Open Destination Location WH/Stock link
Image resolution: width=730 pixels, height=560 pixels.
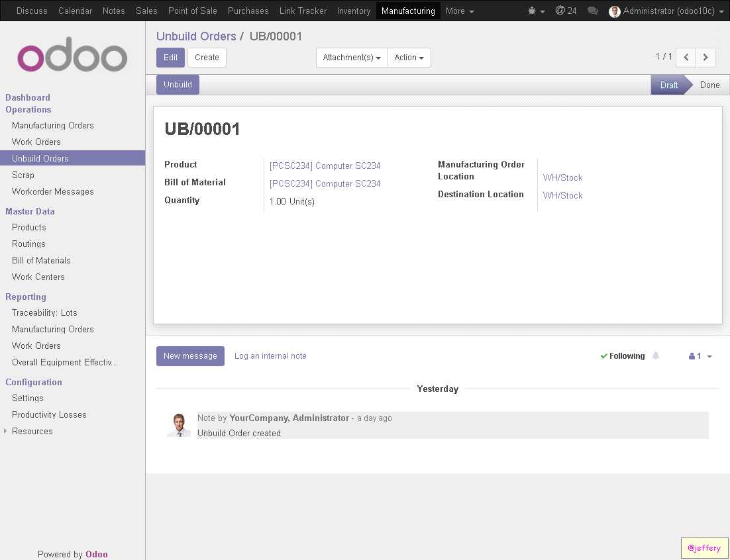[563, 195]
